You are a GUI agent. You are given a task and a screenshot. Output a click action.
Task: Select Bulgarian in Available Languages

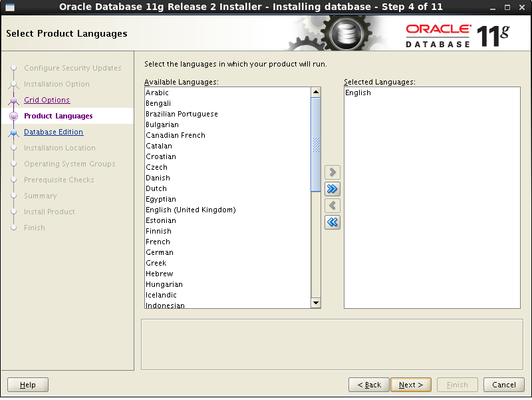(x=227, y=124)
